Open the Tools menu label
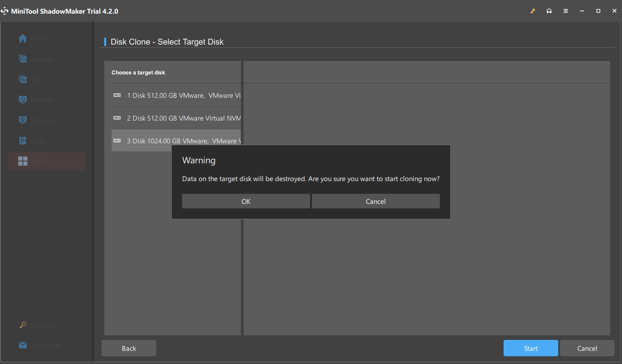The height and width of the screenshot is (364, 622). pyautogui.click(x=39, y=162)
